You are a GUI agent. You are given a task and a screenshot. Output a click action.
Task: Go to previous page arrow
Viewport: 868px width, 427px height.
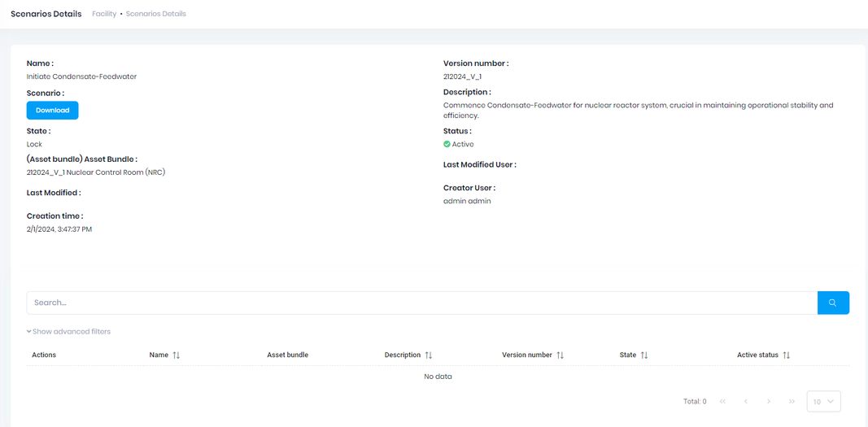tap(745, 402)
